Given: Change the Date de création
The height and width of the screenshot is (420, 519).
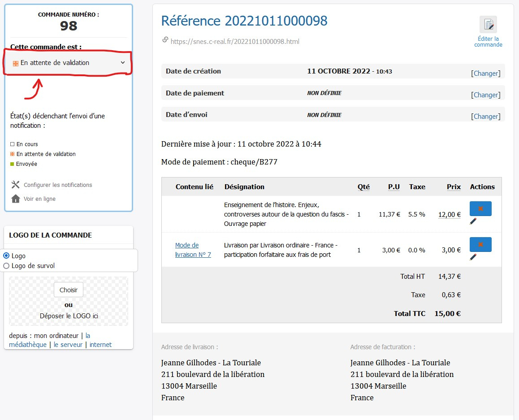Looking at the screenshot, I should pyautogui.click(x=485, y=74).
